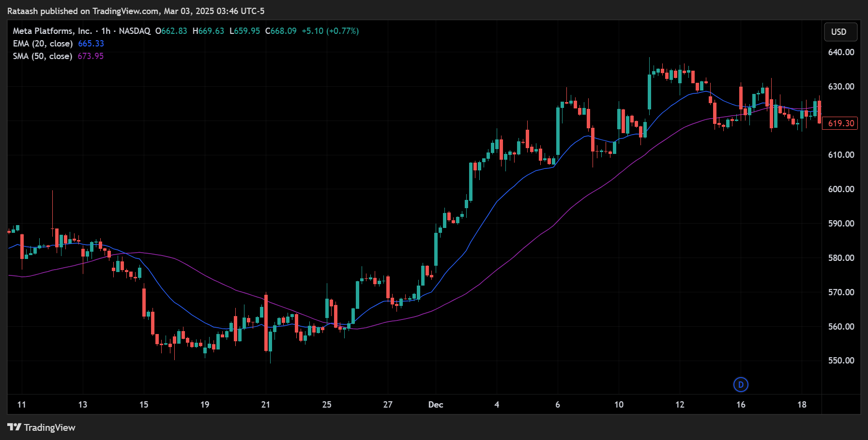This screenshot has width=868, height=440.
Task: Click the 18 date label on time axis
Action: click(x=802, y=405)
